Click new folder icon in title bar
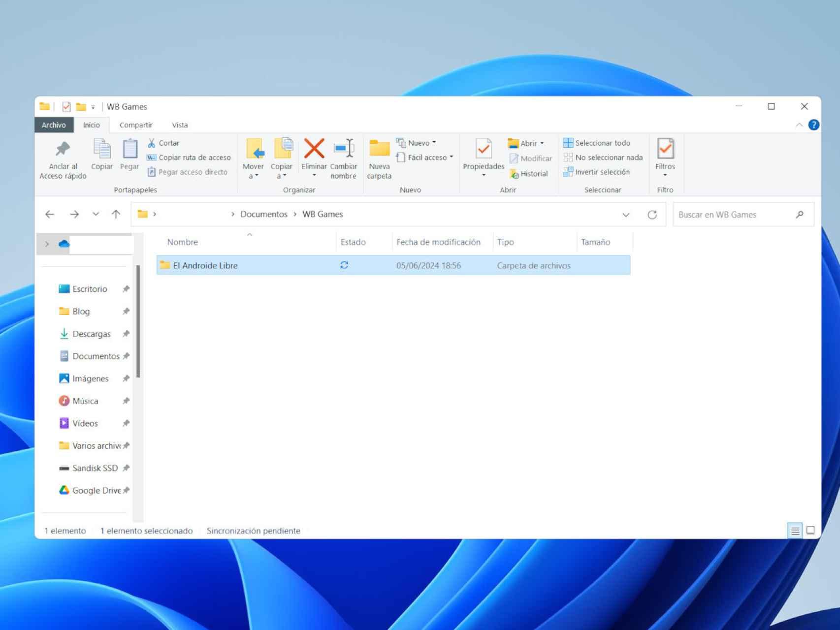This screenshot has height=630, width=840. coord(81,107)
